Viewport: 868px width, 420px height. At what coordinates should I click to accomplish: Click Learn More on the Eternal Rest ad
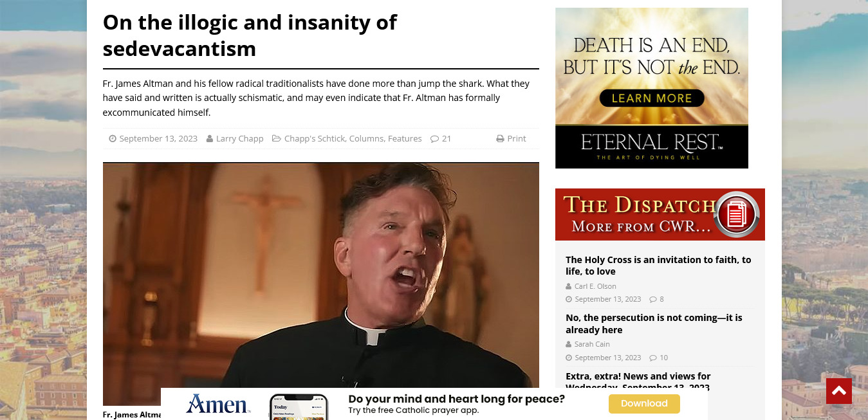coord(652,98)
